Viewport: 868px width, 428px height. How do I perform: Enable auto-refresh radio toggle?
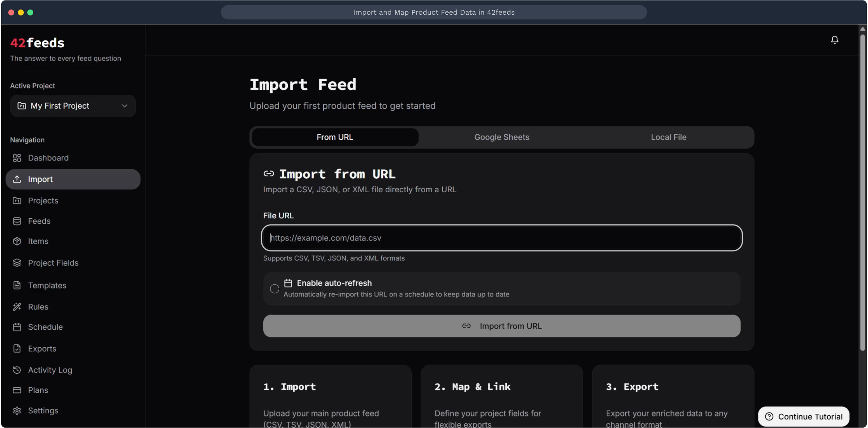coord(274,289)
